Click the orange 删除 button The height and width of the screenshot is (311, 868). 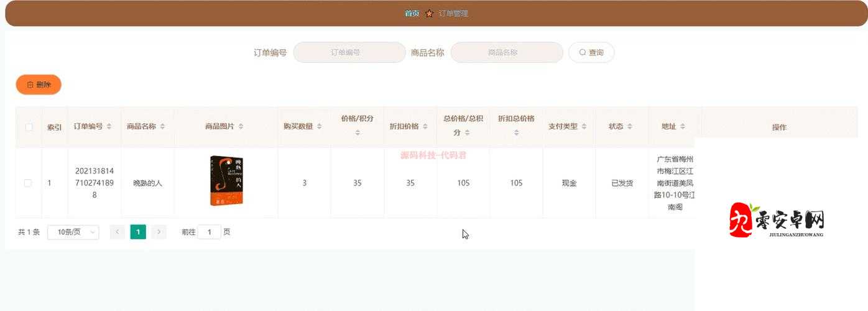click(39, 85)
